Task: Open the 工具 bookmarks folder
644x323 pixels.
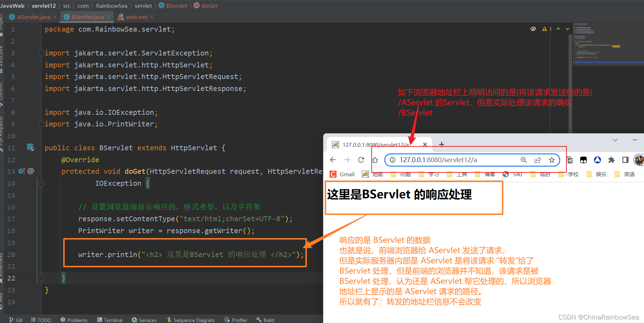Action: 457,174
